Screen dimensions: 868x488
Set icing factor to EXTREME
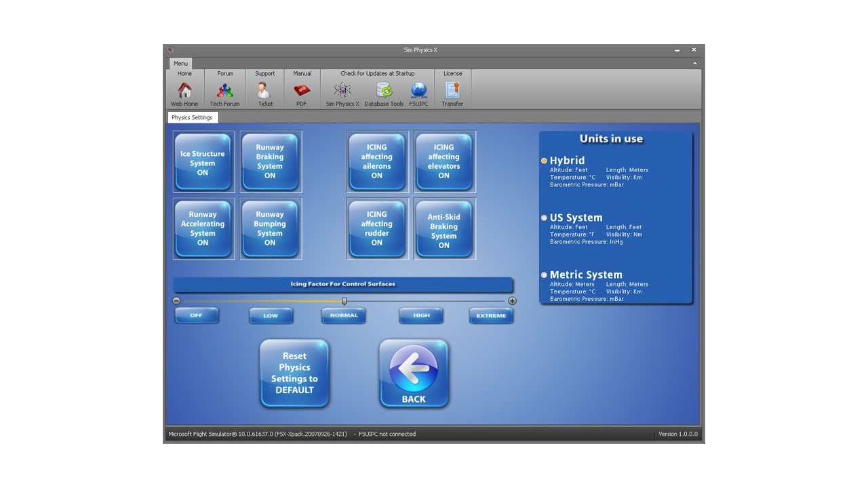(x=492, y=315)
